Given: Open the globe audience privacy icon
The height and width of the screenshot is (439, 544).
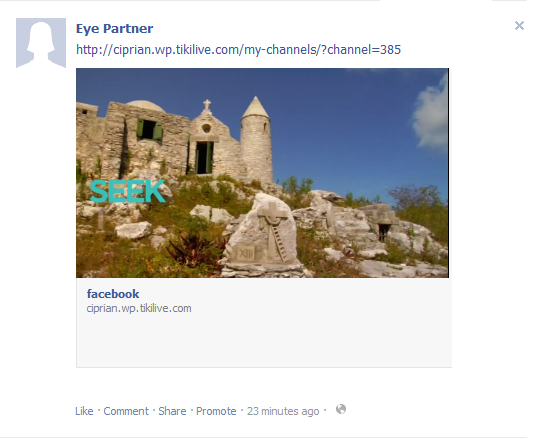Looking at the screenshot, I should [x=341, y=409].
